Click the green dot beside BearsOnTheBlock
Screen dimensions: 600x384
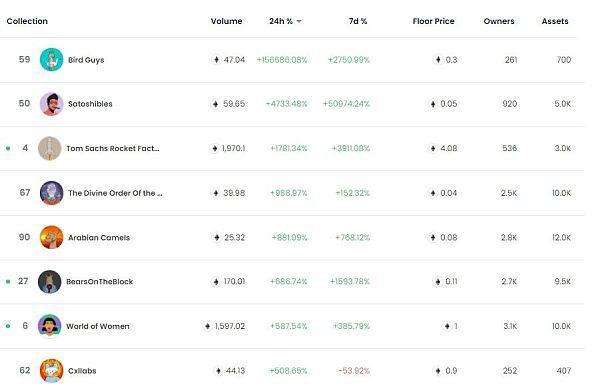(8, 281)
